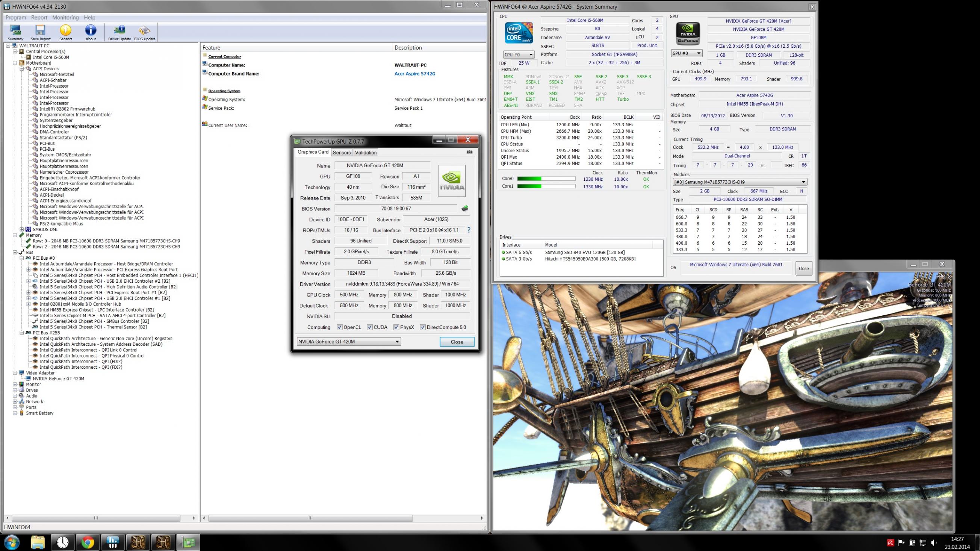The width and height of the screenshot is (980, 551).
Task: Click the About info icon
Action: pos(91,32)
